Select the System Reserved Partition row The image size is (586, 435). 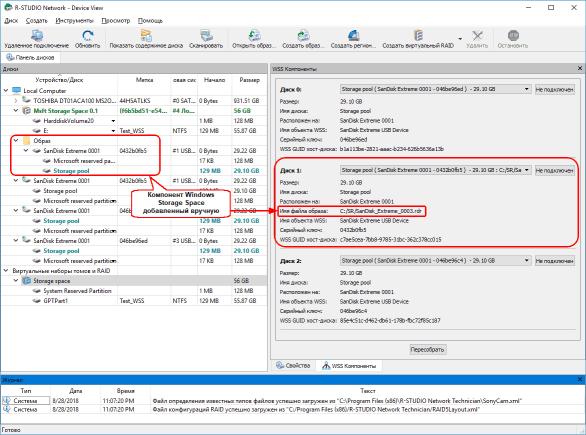click(x=134, y=291)
